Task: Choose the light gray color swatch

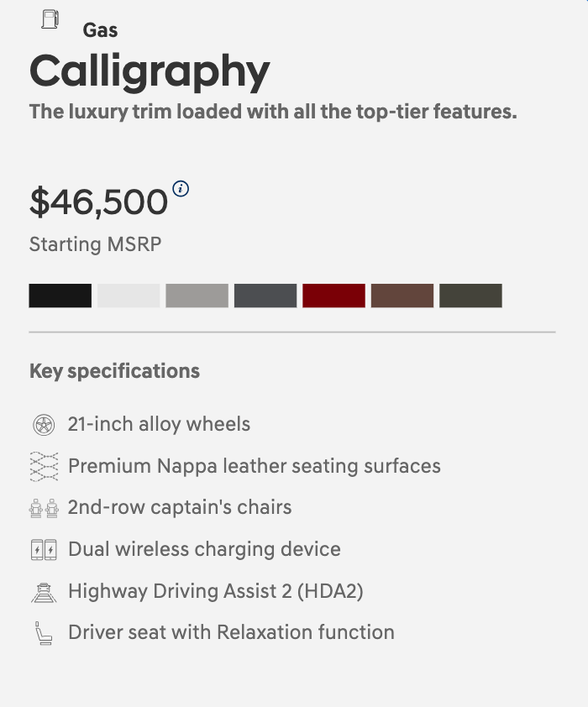Action: tap(197, 296)
